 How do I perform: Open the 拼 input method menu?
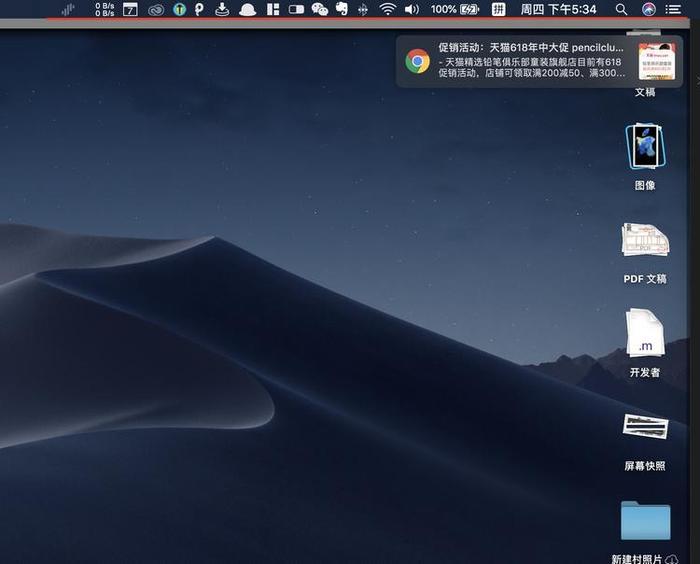pyautogui.click(x=498, y=9)
